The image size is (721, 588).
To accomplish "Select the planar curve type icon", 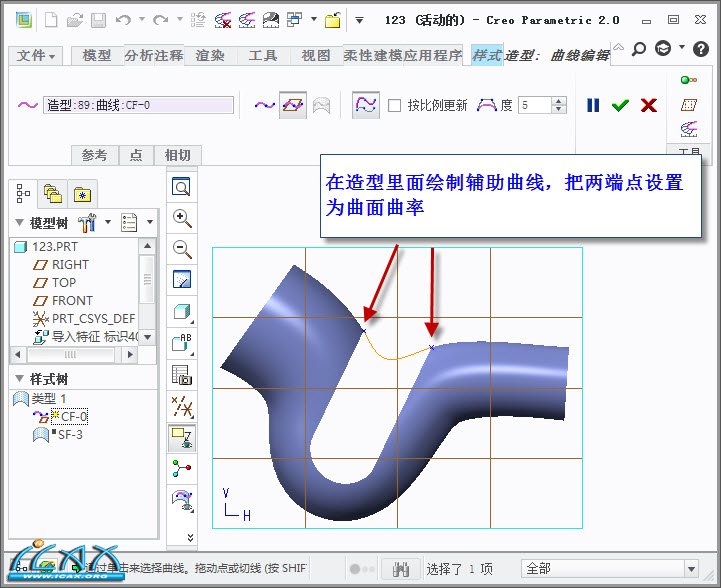I will 292,104.
